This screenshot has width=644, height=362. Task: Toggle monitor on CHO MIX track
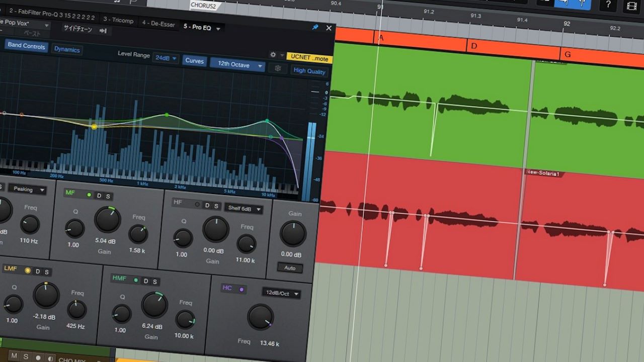(x=50, y=358)
